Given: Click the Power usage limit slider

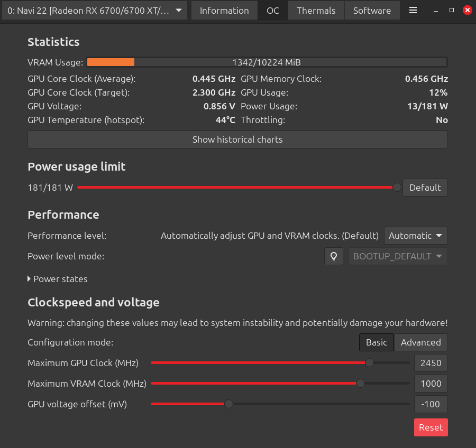Looking at the screenshot, I should click(x=237, y=188).
